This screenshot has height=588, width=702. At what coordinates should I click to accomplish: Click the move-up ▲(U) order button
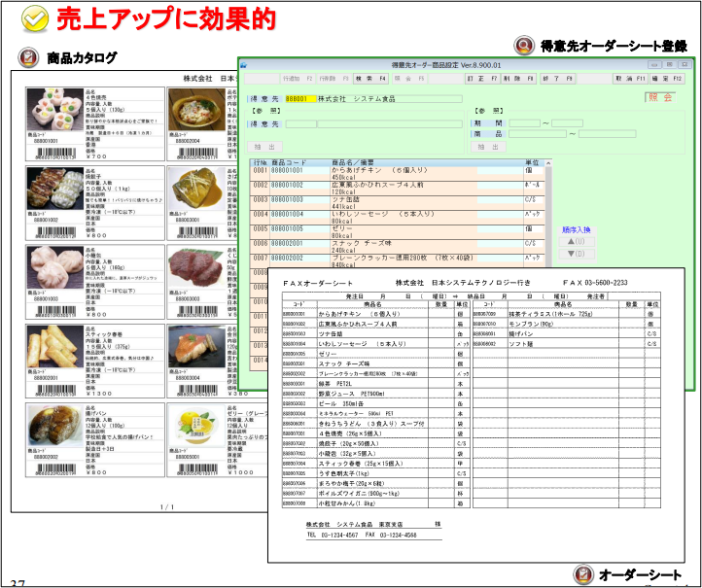[577, 242]
